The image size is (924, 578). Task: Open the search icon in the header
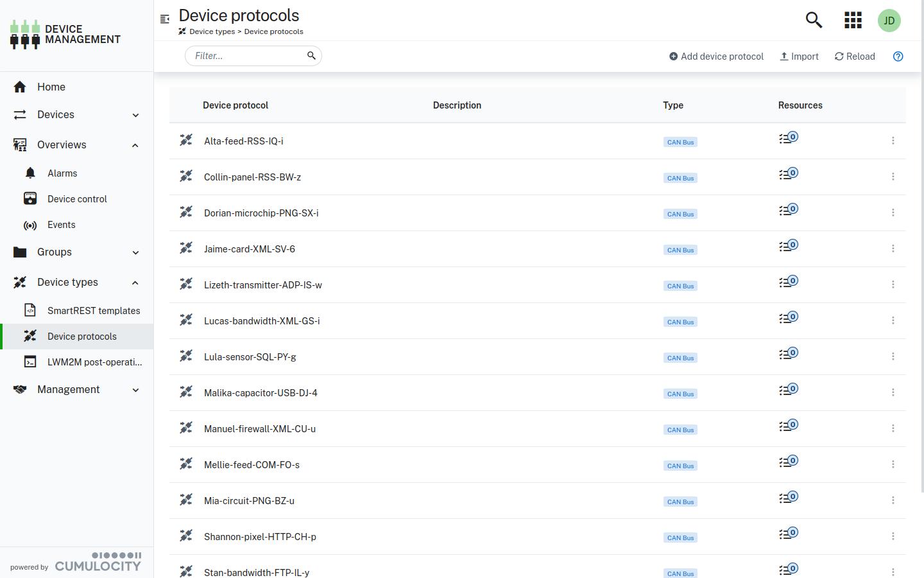pyautogui.click(x=814, y=20)
